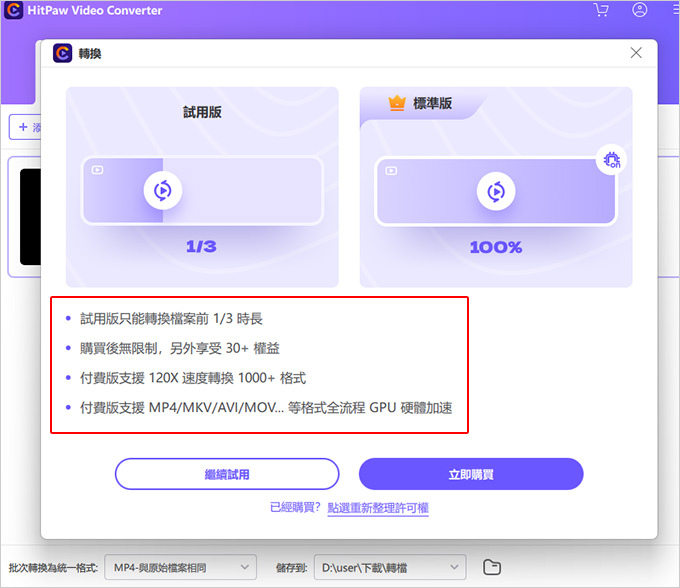Click the small video icon in trial preview
The image size is (680, 588).
tap(98, 170)
